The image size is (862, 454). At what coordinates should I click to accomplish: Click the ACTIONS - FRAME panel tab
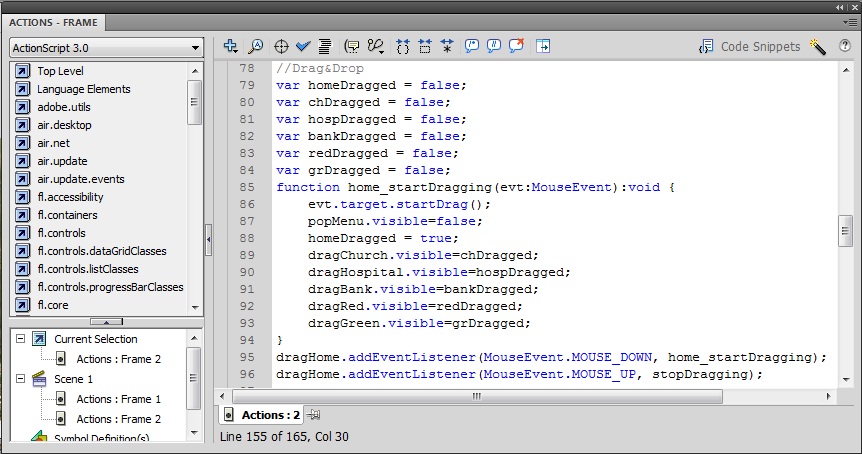[53, 23]
